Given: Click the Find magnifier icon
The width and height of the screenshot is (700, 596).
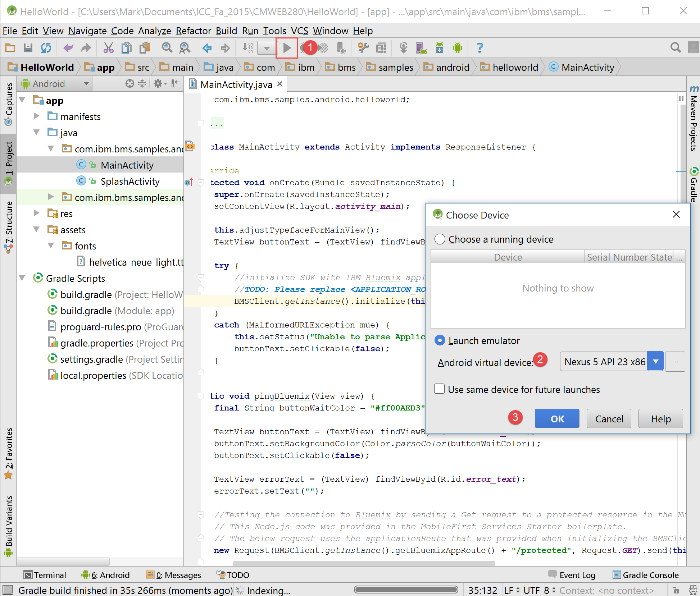Looking at the screenshot, I should tap(167, 48).
